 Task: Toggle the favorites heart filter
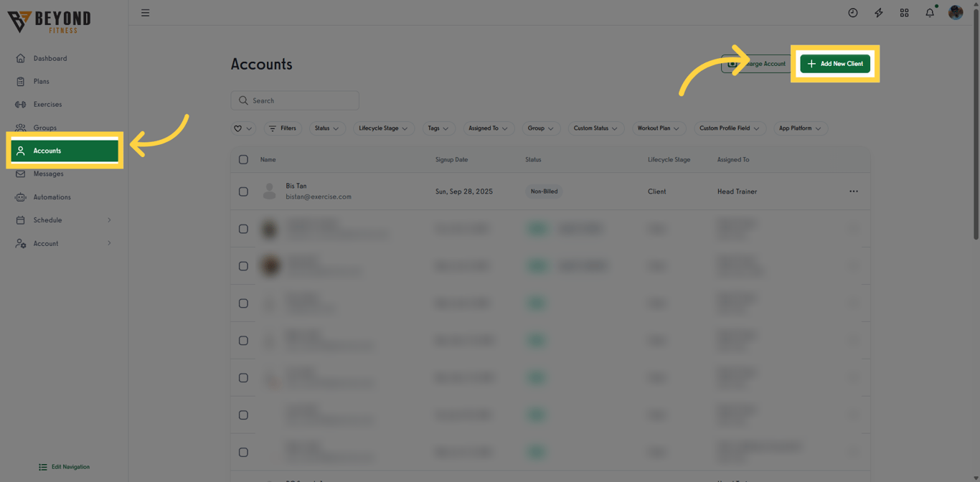242,128
